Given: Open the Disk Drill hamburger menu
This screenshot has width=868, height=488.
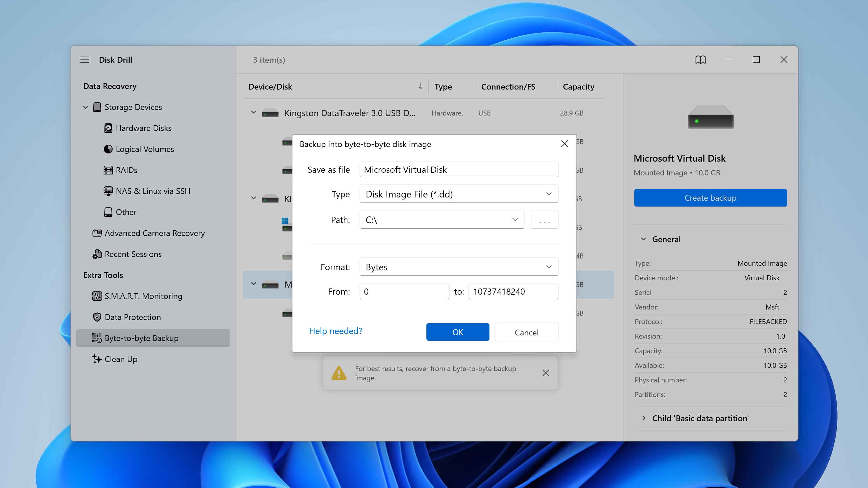Looking at the screenshot, I should pos(84,60).
